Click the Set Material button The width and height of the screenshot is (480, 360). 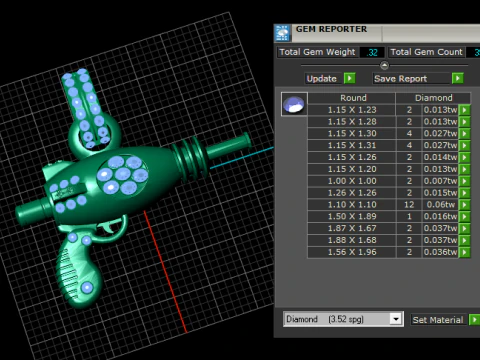click(x=438, y=320)
